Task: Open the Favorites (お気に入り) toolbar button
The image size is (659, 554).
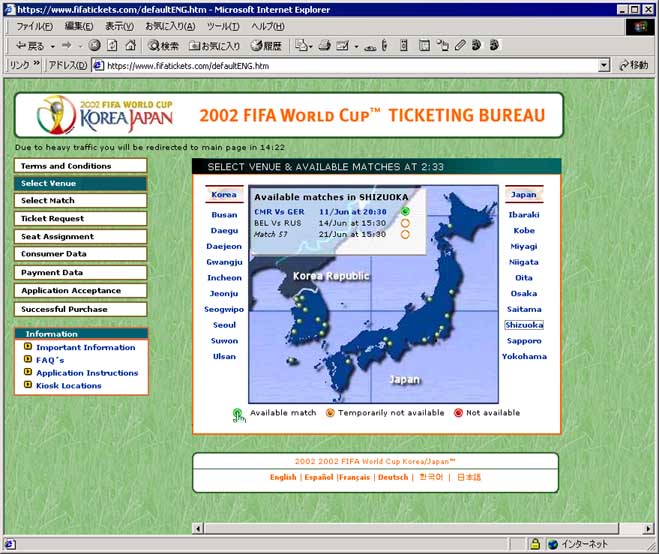Action: [214, 45]
